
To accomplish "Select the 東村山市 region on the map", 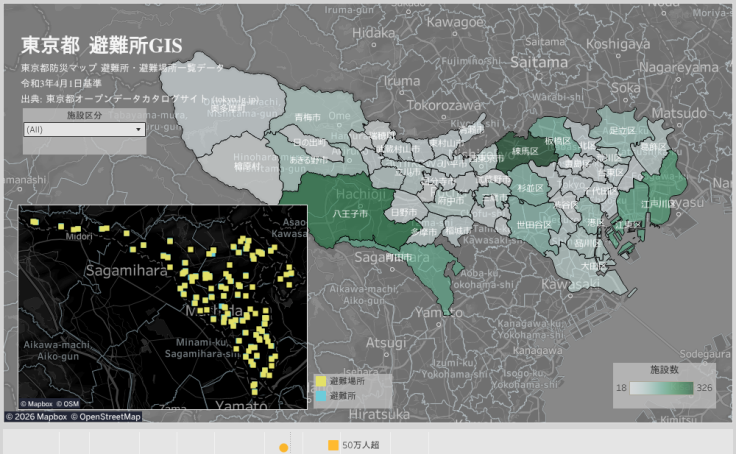I will [446, 142].
